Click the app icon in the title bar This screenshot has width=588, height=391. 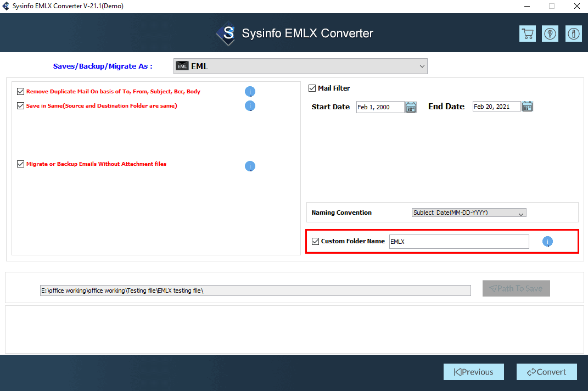[5, 6]
